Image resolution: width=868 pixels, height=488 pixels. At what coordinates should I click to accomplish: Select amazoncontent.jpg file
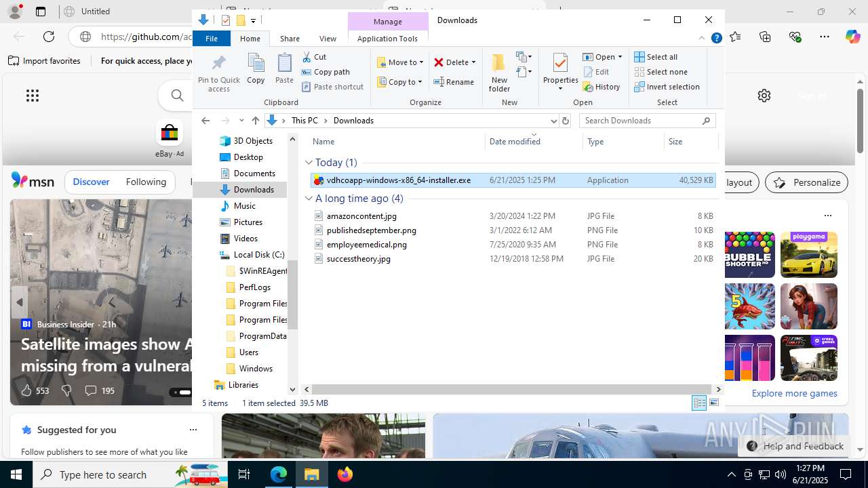coord(513,216)
